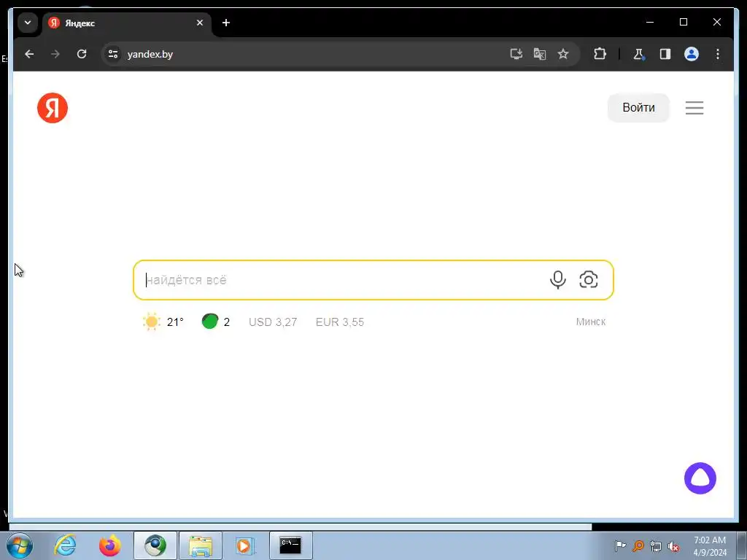747x560 pixels.
Task: Open Windows Explorer folder in taskbar
Action: [x=201, y=545]
